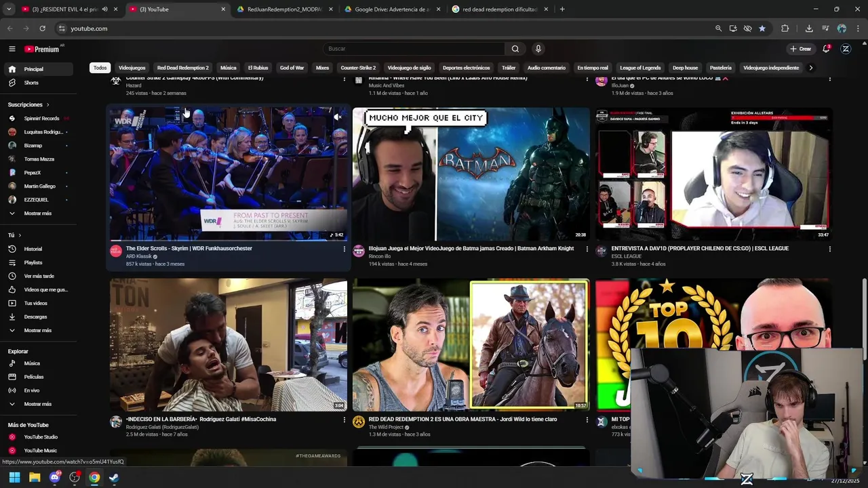Show next category chips arrow

[x=810, y=68]
